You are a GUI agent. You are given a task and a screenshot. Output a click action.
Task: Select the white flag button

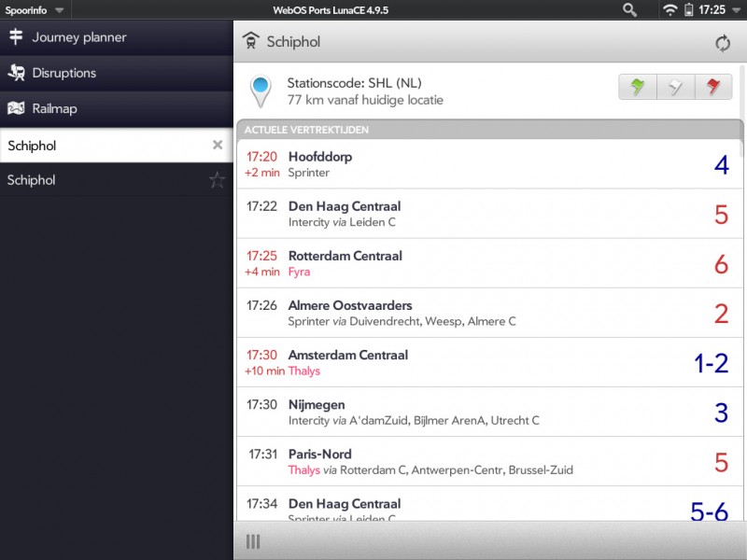675,87
